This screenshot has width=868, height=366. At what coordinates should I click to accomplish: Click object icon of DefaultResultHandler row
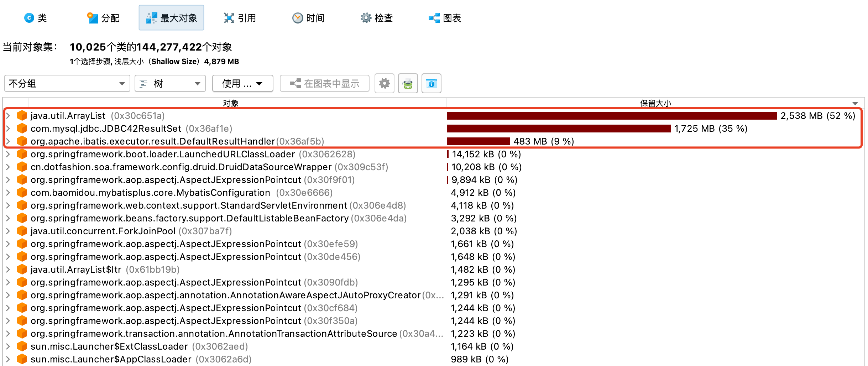point(22,141)
